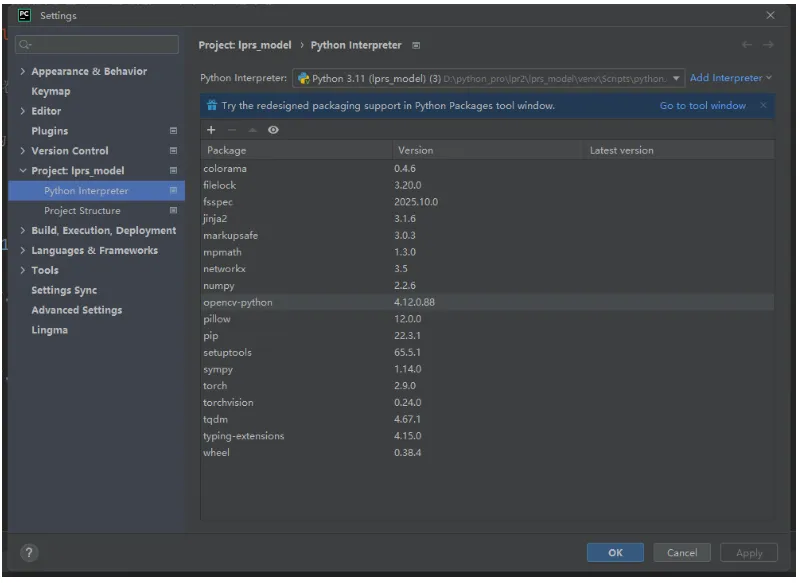800x583 pixels.
Task: Click the gift icon in the banner
Action: click(x=212, y=105)
